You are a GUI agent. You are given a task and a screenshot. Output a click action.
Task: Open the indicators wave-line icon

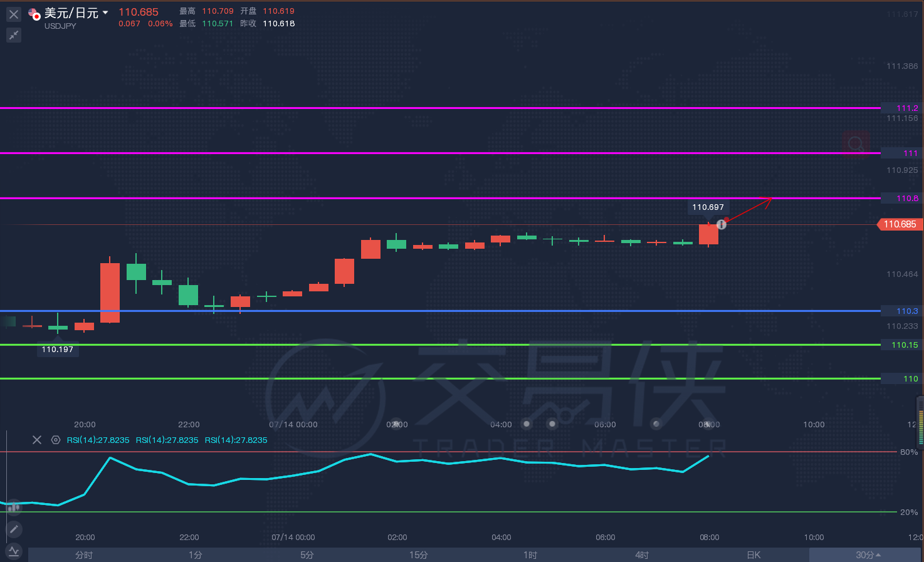coord(14,551)
